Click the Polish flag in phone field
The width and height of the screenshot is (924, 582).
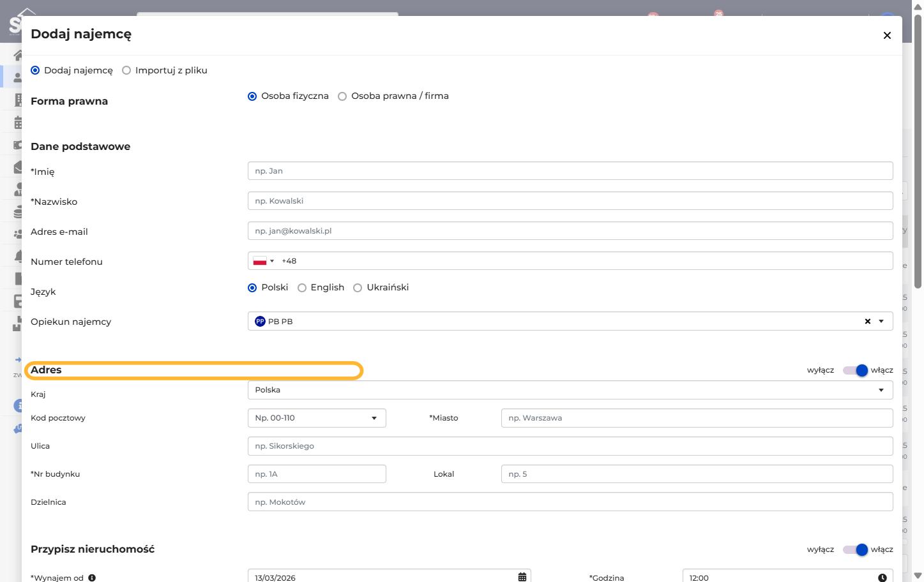(260, 261)
